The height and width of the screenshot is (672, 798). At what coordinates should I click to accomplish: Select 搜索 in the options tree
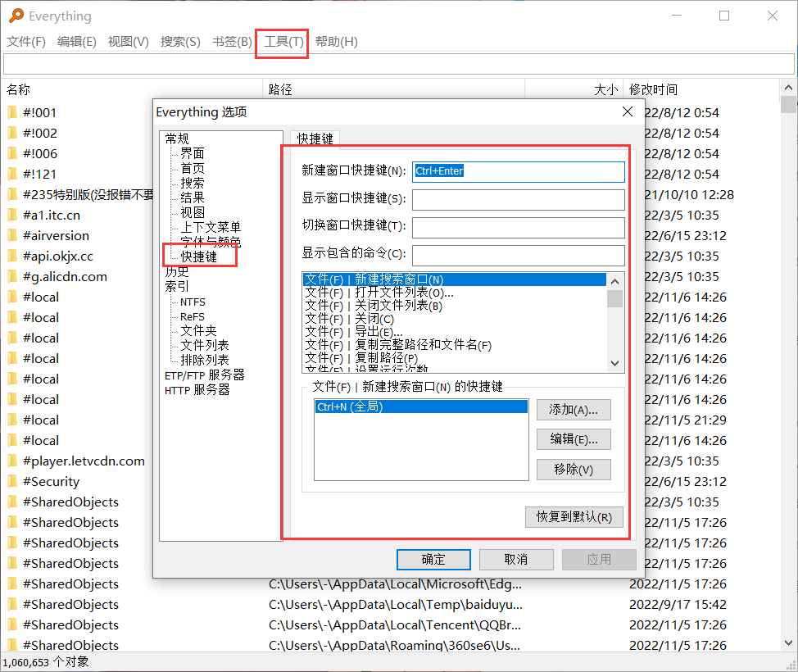(193, 183)
